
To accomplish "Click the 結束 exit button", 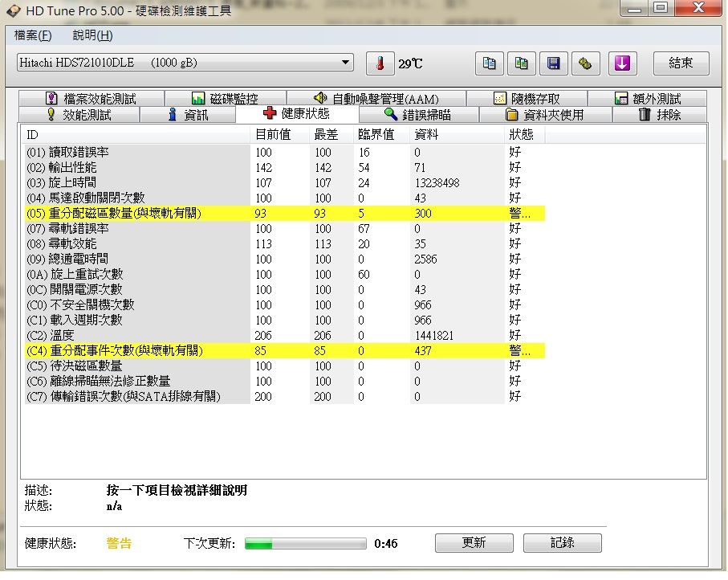I will click(x=681, y=63).
